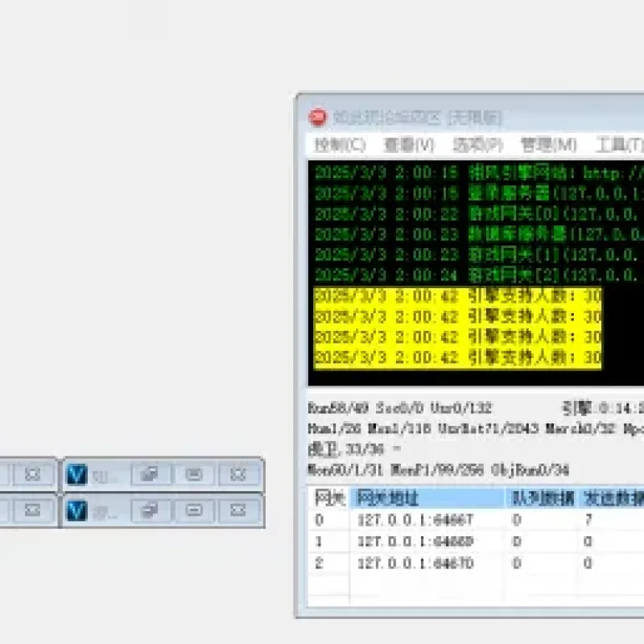The height and width of the screenshot is (644, 644).
Task: Select the 2:00:23 数据库服务器 log line
Action: tap(479, 234)
